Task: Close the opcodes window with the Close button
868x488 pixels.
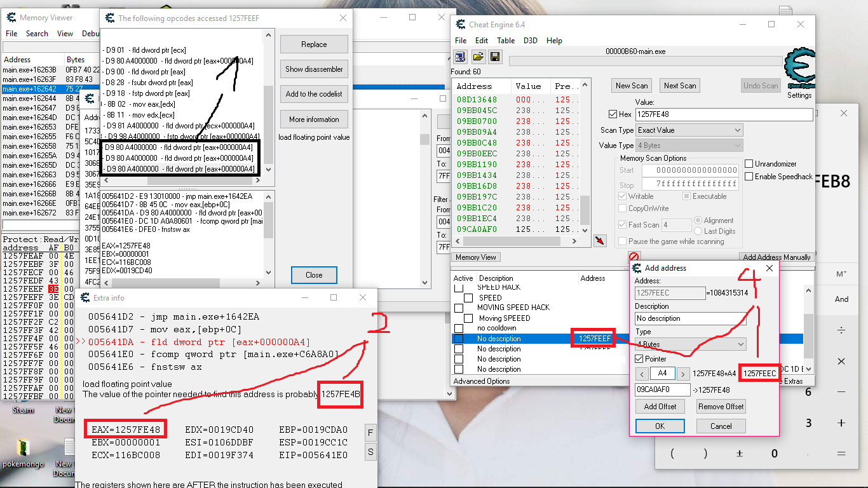Action: (314, 275)
